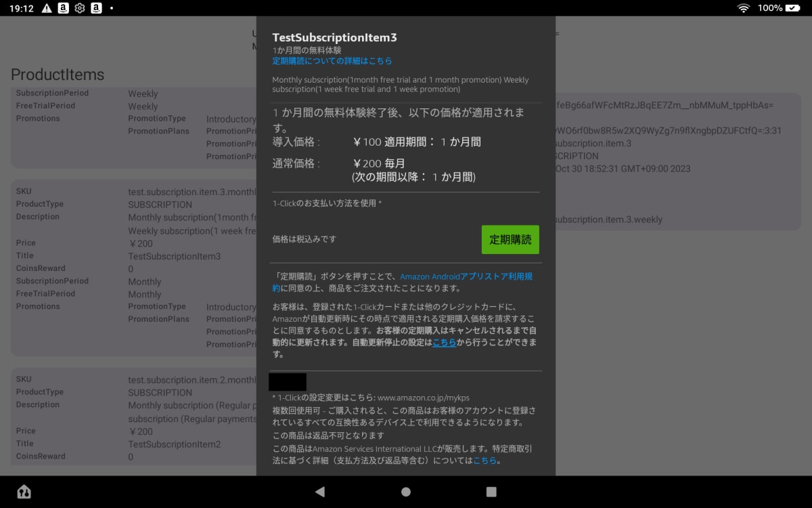This screenshot has width=812, height=508.
Task: Tap この商品は返品不可となります notice
Action: 328,436
